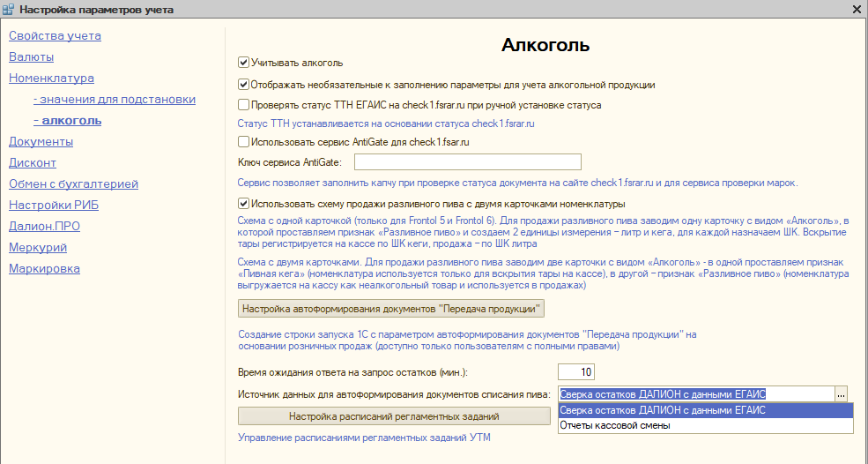Viewport: 868px width, 464px height.
Task: Open the Свойства учета section
Action: pyautogui.click(x=55, y=36)
